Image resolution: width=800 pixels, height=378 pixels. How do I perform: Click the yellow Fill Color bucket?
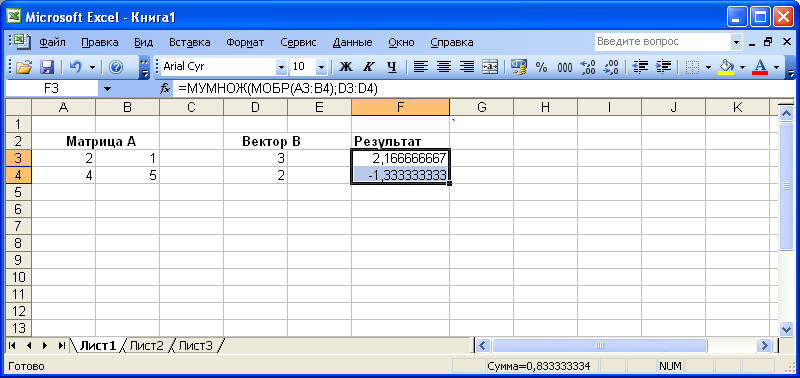coord(726,67)
